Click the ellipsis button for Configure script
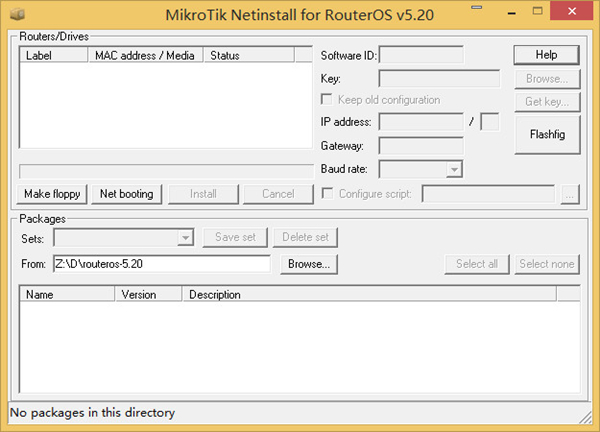The image size is (600, 432). pyautogui.click(x=570, y=194)
